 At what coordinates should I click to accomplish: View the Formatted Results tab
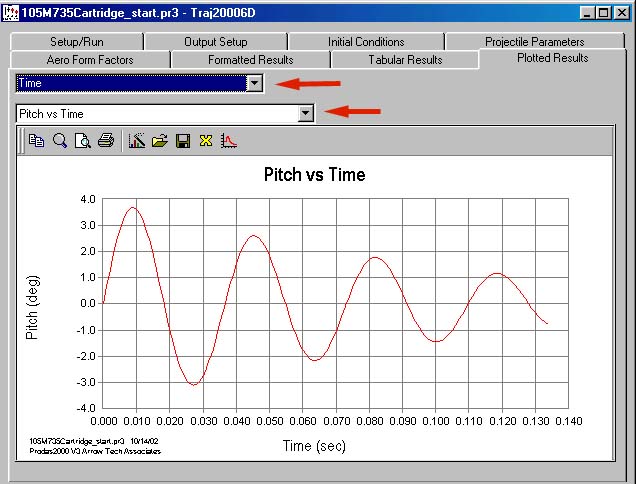(x=250, y=60)
